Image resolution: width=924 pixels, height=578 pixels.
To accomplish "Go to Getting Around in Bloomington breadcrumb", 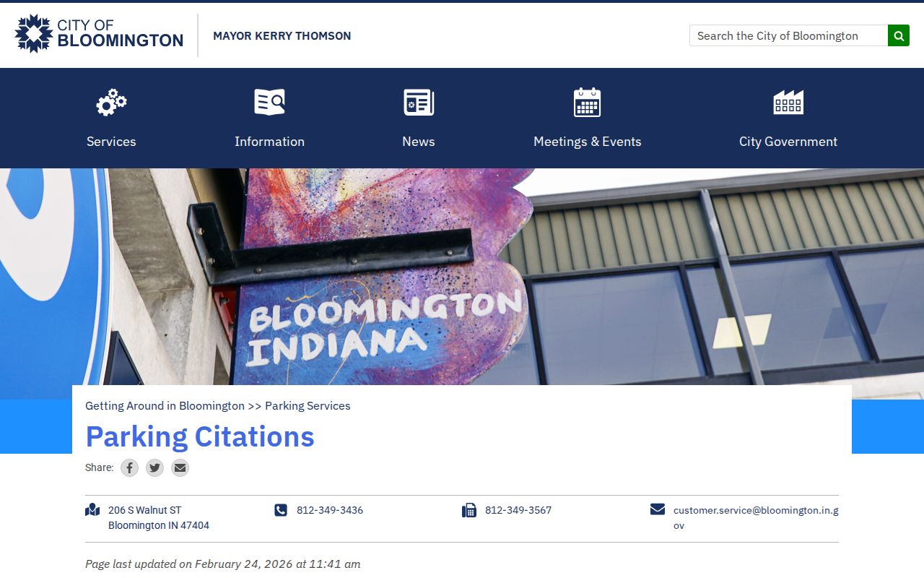I will point(165,406).
